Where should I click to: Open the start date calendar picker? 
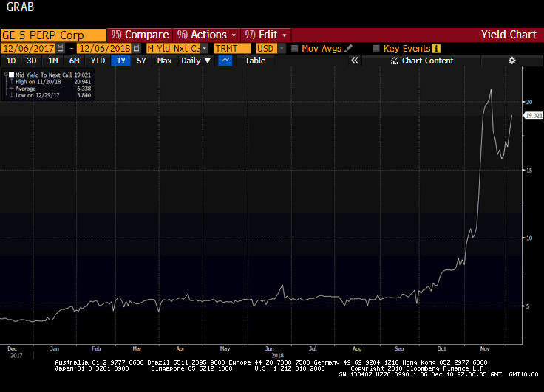click(61, 49)
